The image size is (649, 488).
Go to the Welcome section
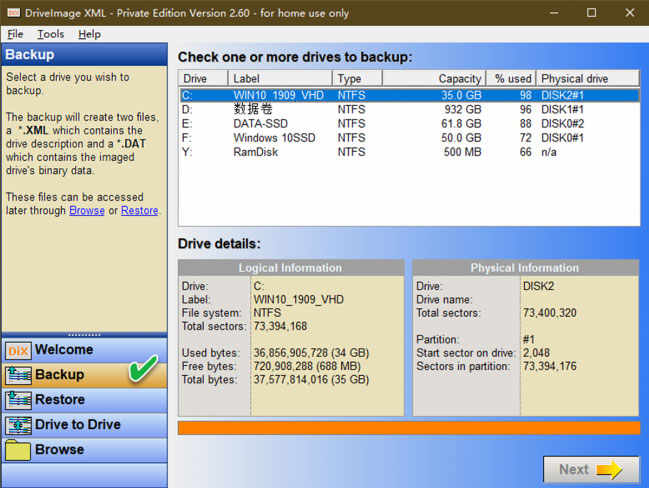[85, 350]
